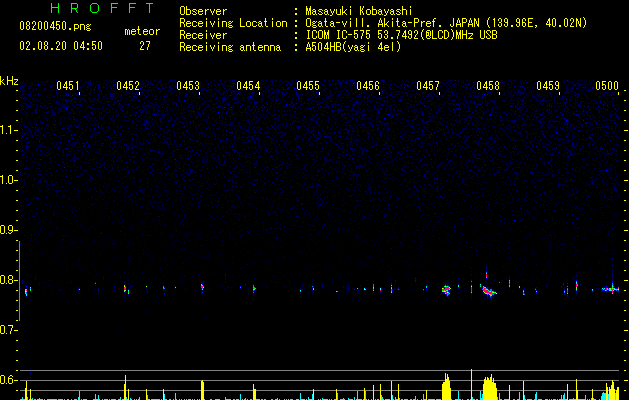
Task: Click the 0.7 frequency axis label
Action: 8,330
